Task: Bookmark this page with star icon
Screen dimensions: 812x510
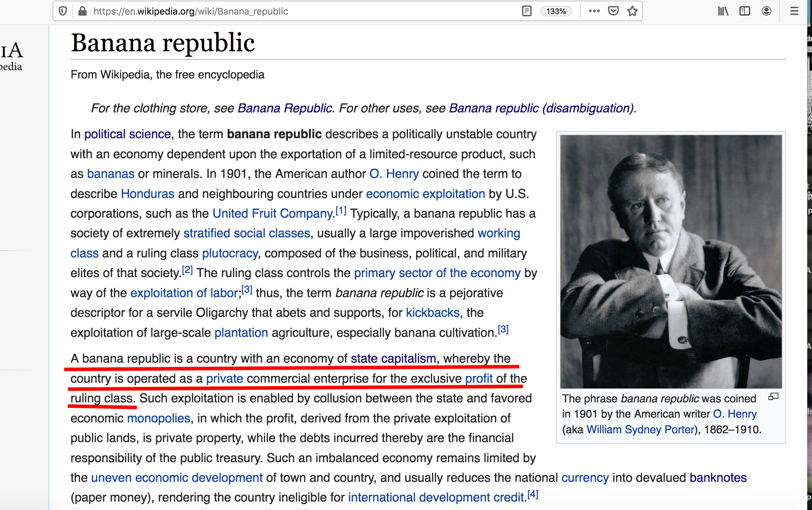Action: pyautogui.click(x=632, y=11)
